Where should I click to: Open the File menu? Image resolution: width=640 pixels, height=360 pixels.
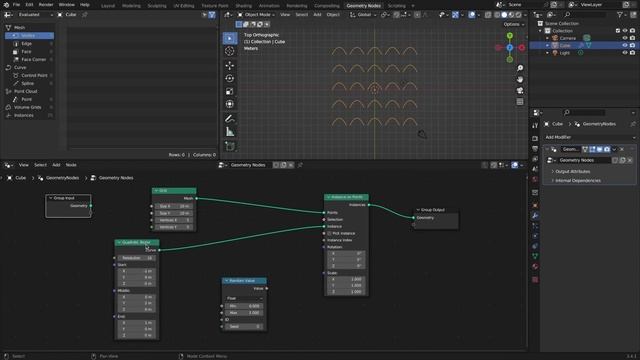[16, 5]
